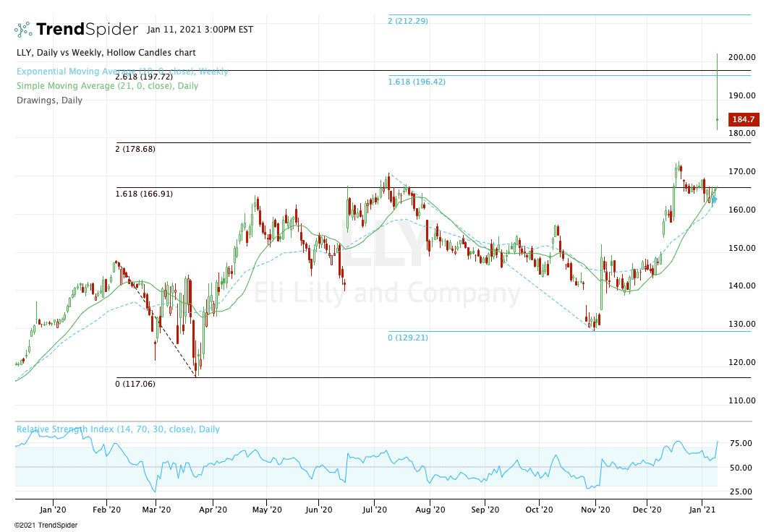774x532 pixels.
Task: Click the 200.00 price axis label
Action: 742,57
